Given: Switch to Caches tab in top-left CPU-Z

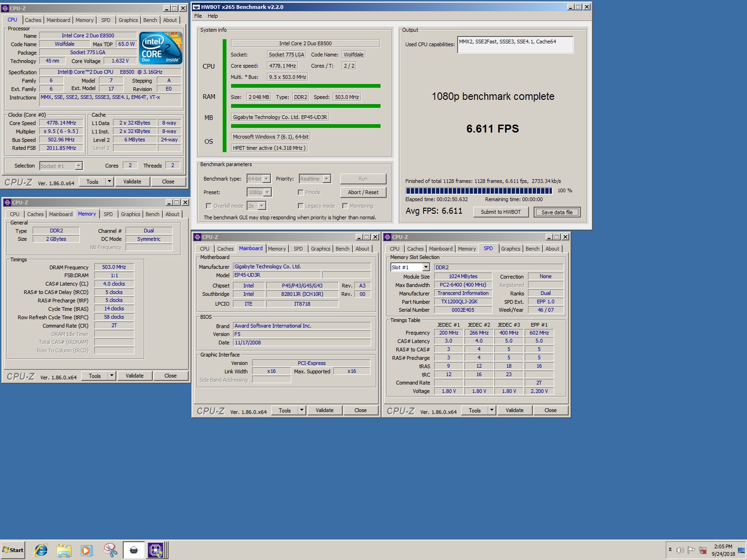Looking at the screenshot, I should coord(33,20).
